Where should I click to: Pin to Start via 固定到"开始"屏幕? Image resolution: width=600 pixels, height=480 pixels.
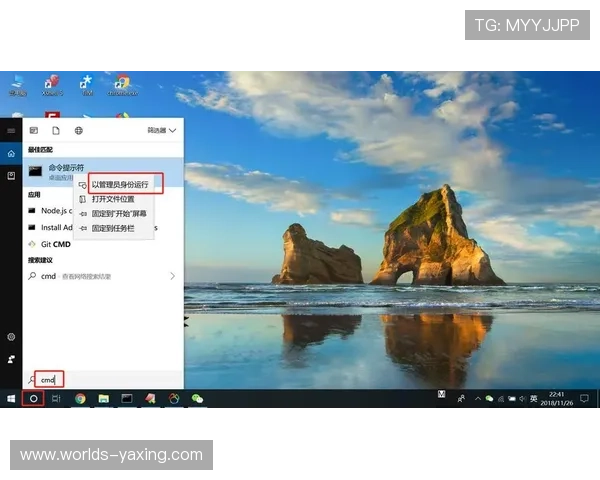(118, 213)
